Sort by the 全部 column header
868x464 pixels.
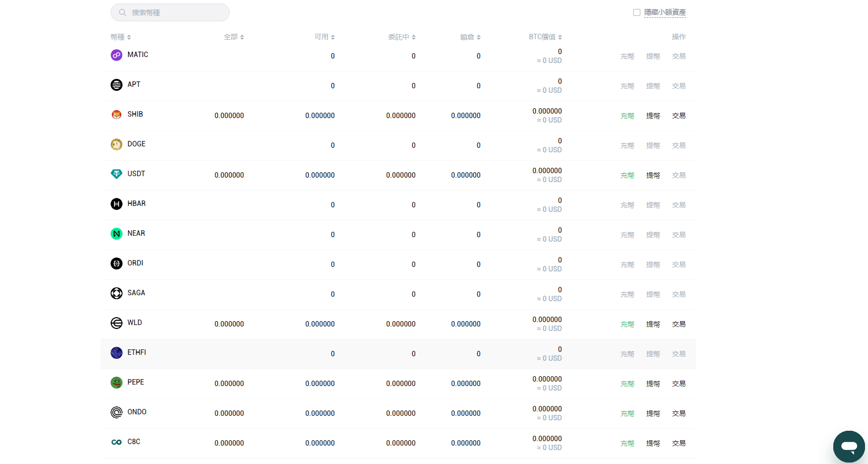pyautogui.click(x=234, y=37)
